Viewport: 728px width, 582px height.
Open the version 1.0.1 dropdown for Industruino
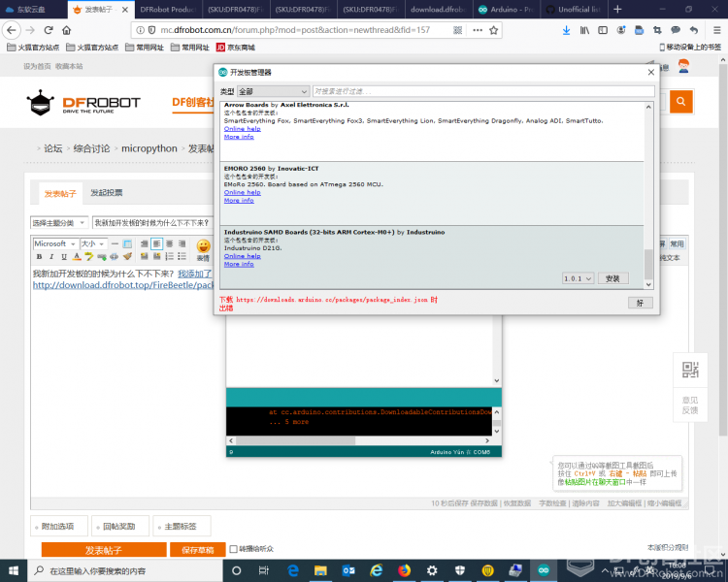coord(578,278)
